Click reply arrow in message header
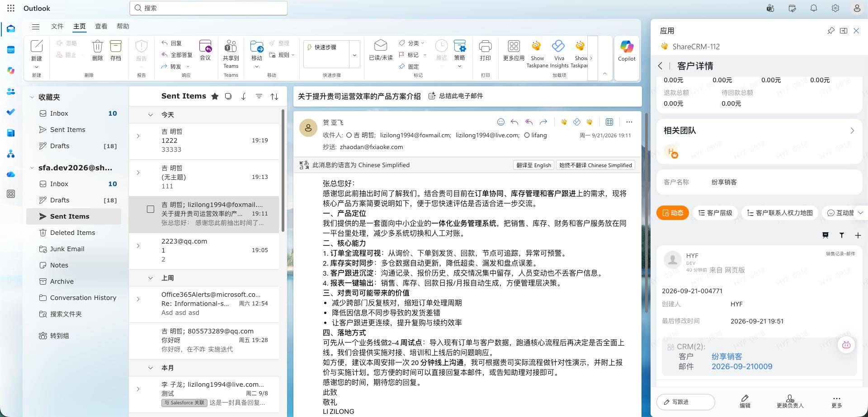This screenshot has width=868, height=417. [x=514, y=122]
